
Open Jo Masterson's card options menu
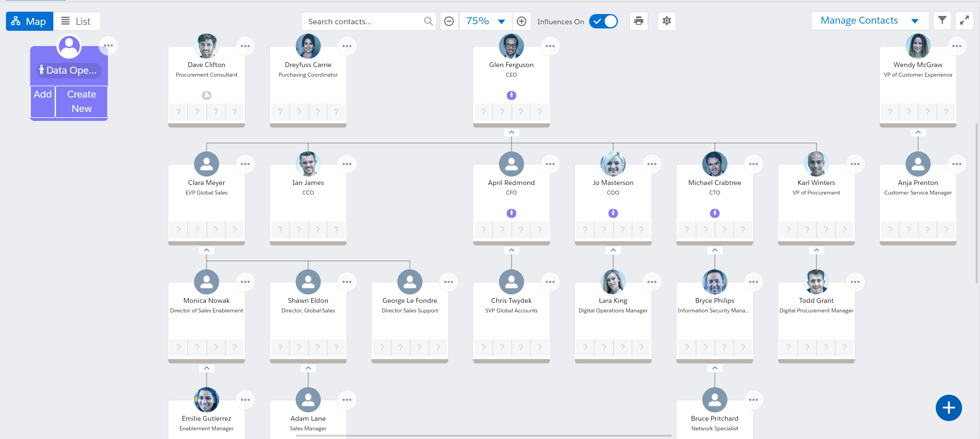651,164
